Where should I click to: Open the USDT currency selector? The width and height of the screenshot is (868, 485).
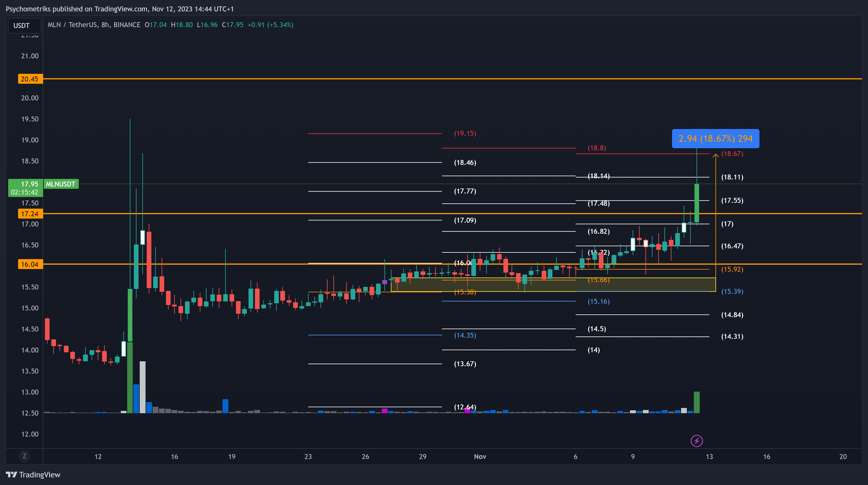point(24,26)
